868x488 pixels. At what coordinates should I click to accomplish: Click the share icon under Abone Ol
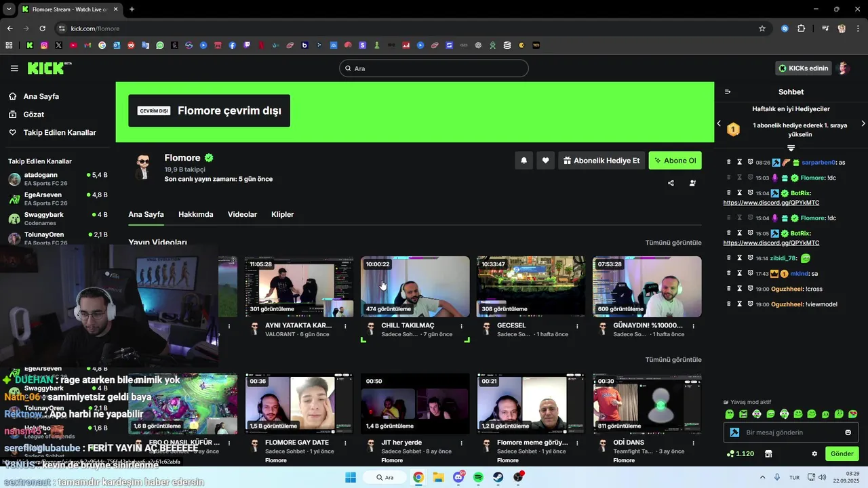(671, 183)
